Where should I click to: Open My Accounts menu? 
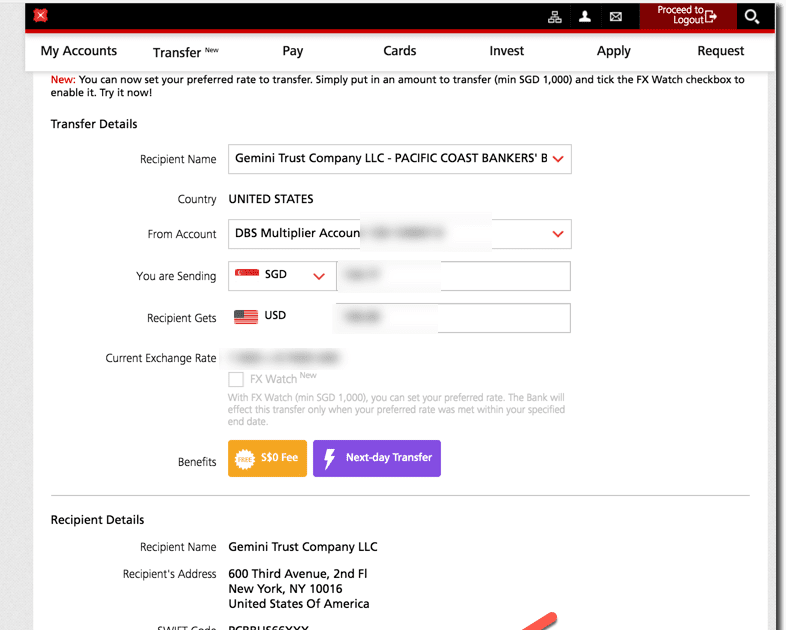[x=79, y=51]
